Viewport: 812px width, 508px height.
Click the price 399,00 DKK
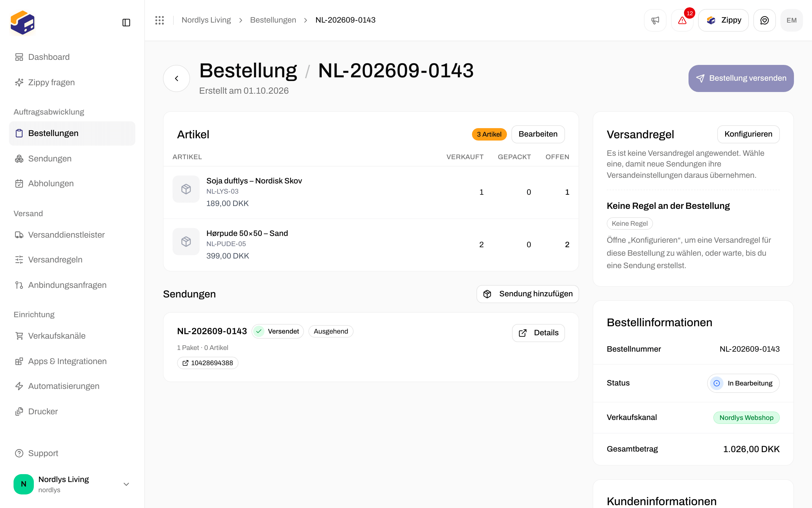228,256
